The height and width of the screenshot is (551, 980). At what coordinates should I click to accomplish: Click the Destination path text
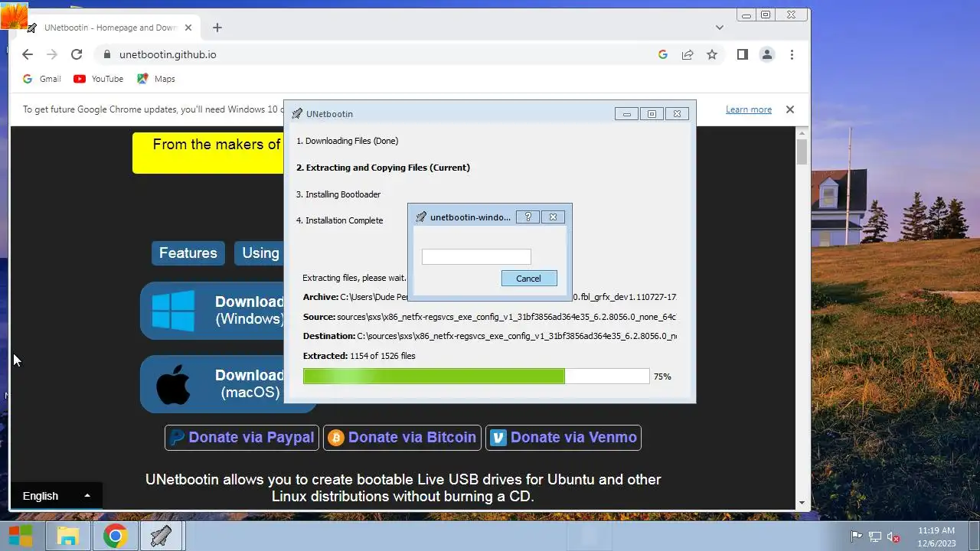(x=490, y=336)
